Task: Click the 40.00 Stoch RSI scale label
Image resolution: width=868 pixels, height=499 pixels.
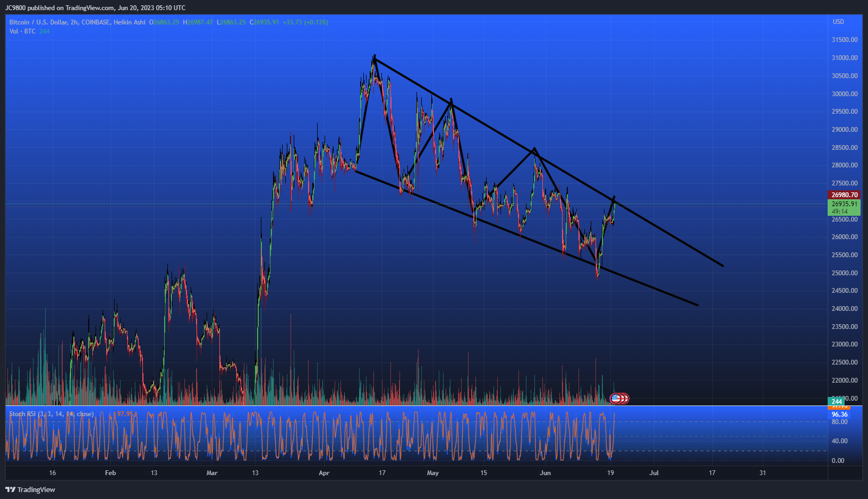Action: [x=840, y=441]
